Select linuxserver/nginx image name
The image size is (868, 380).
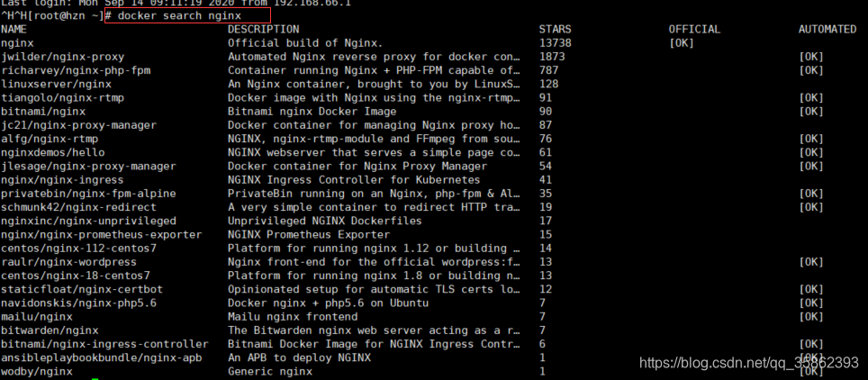(57, 85)
